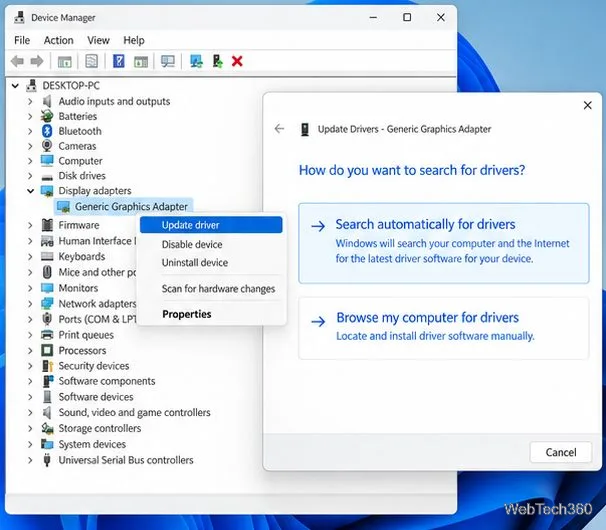Select the Firmware label
The width and height of the screenshot is (606, 530).
click(79, 225)
